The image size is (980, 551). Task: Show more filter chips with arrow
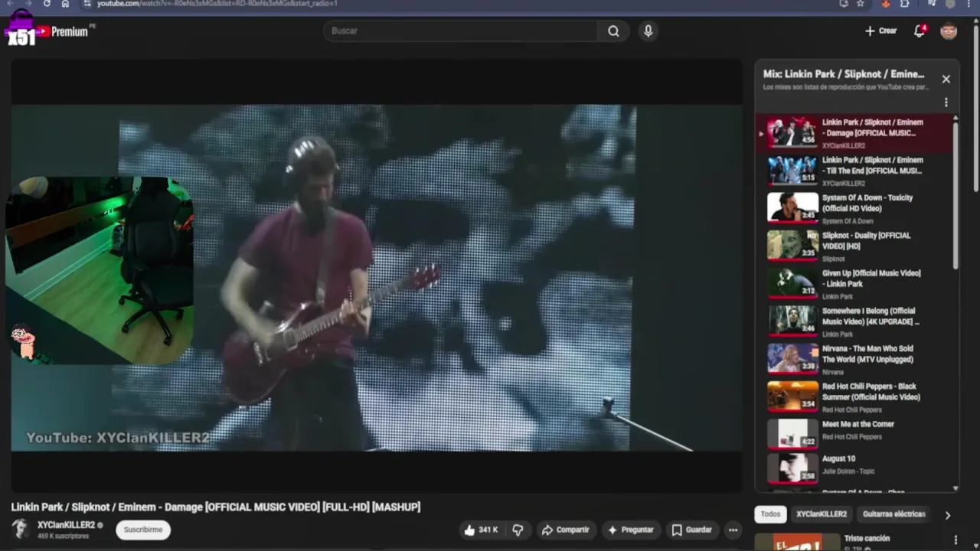(x=947, y=515)
